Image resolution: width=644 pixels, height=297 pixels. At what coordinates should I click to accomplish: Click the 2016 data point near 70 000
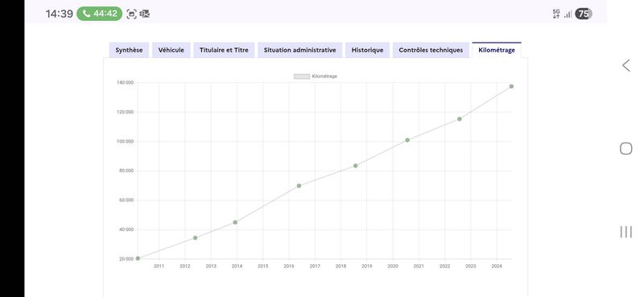click(299, 186)
